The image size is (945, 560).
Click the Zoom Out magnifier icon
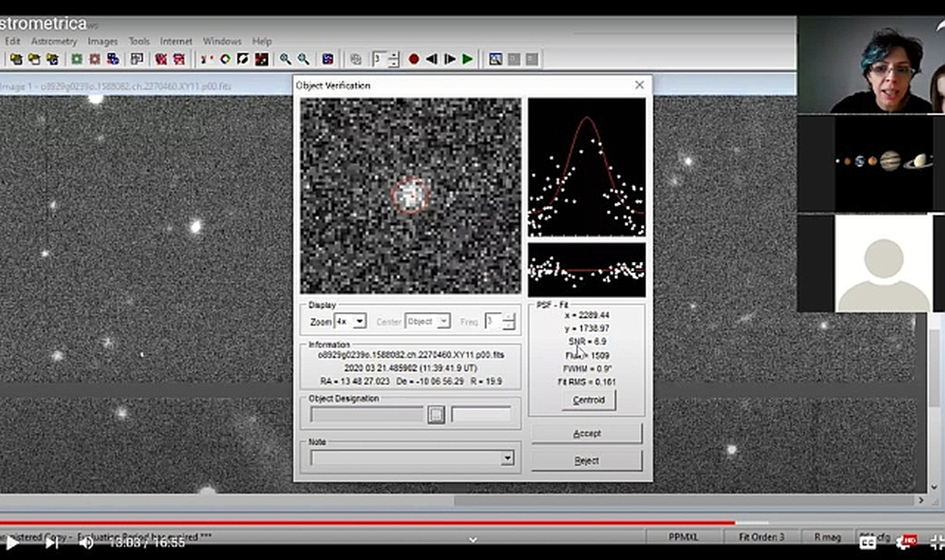(303, 59)
